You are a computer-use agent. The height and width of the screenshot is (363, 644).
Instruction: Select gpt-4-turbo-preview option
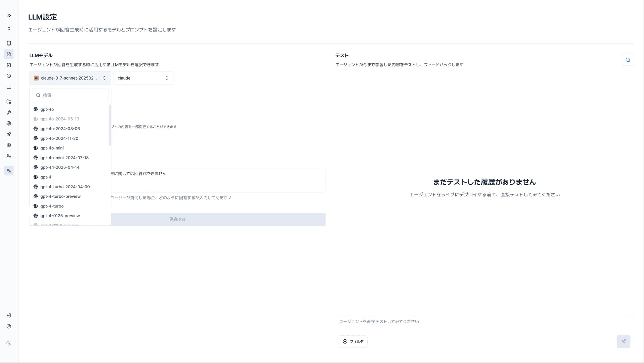click(60, 196)
